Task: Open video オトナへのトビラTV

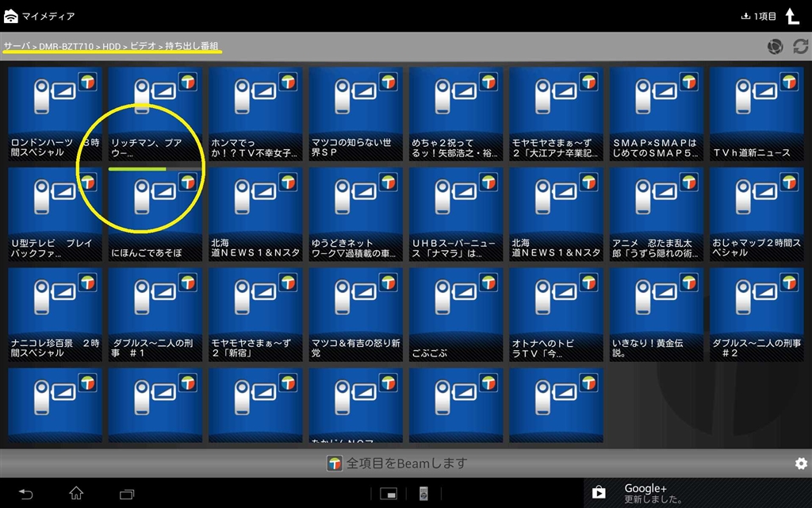Action: point(556,314)
